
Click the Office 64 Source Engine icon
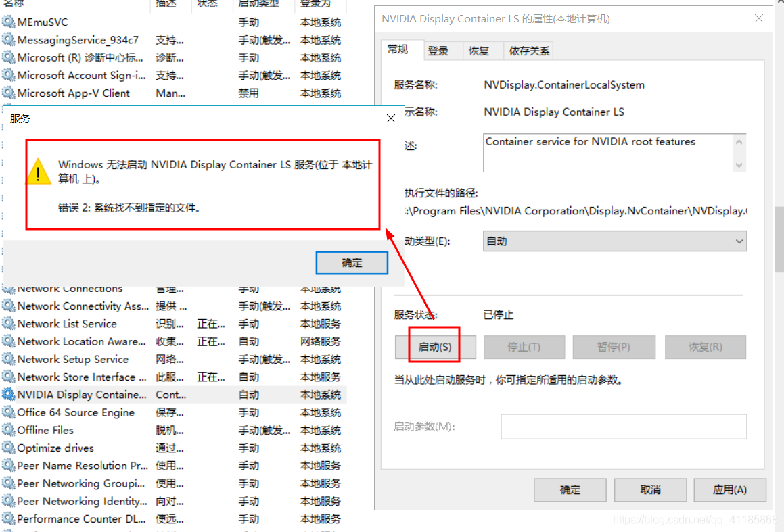(x=8, y=412)
